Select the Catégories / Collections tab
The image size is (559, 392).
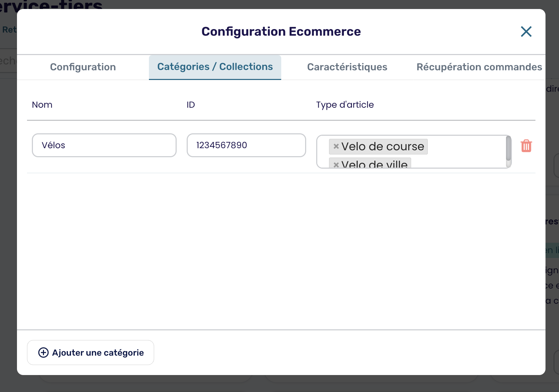(x=215, y=67)
